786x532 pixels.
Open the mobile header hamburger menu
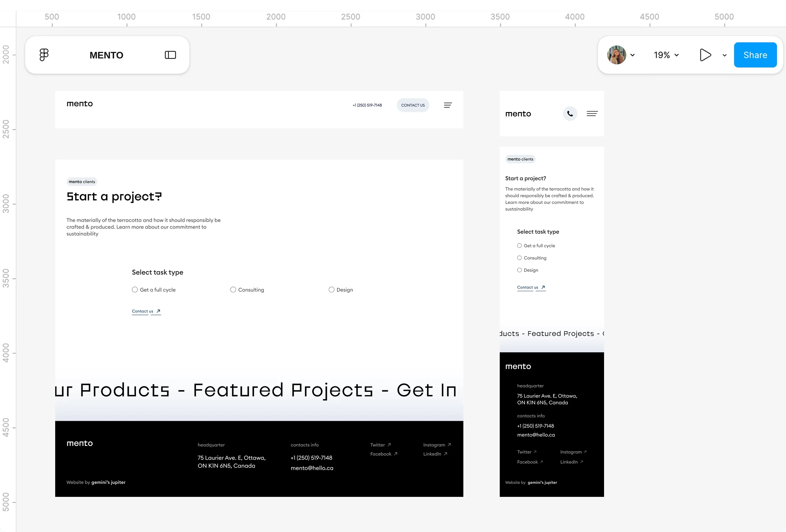(x=592, y=114)
